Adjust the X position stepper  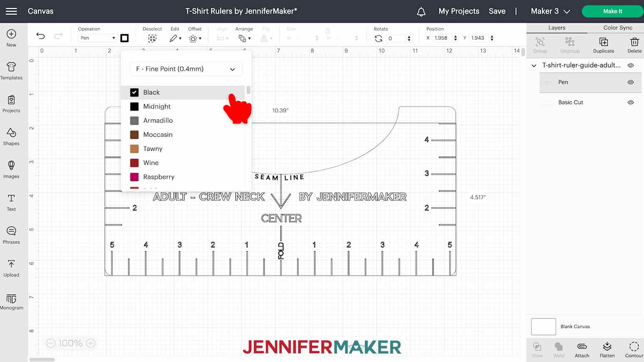tap(455, 38)
